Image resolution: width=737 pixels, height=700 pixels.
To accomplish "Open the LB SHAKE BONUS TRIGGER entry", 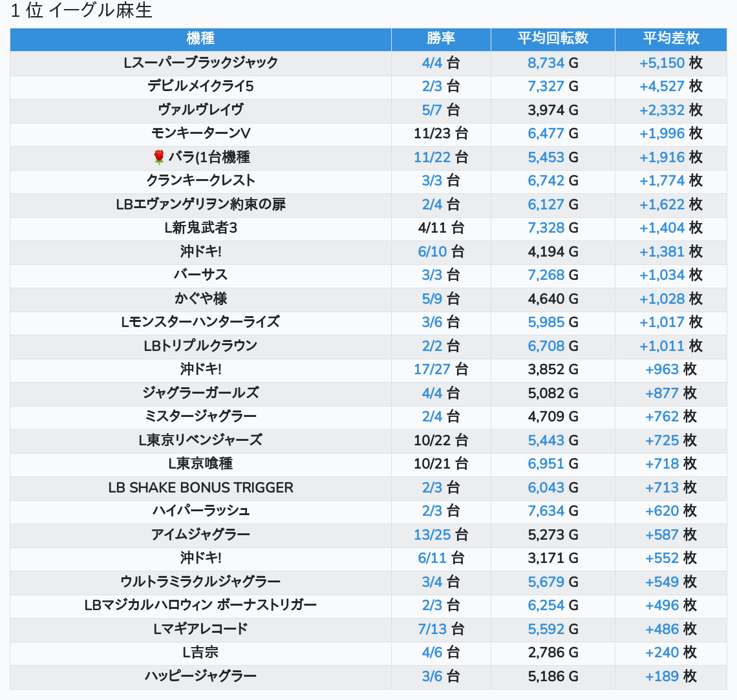I will pyautogui.click(x=200, y=487).
